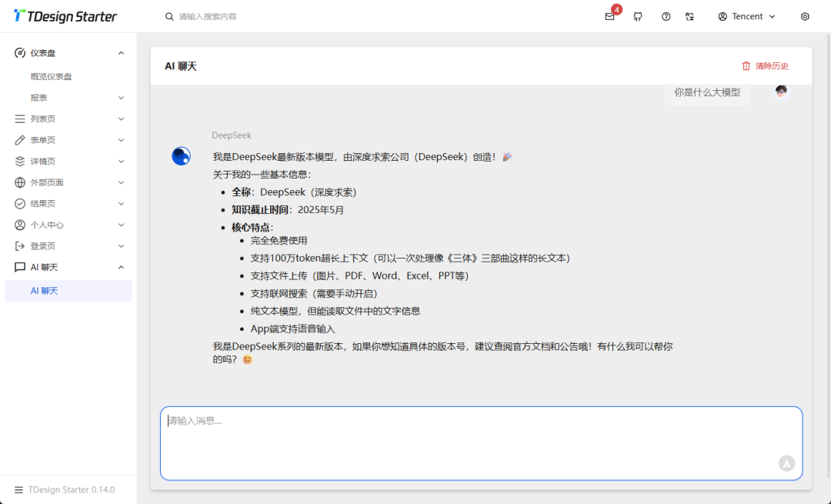Expand the 报表 submenu chevron

pos(121,98)
